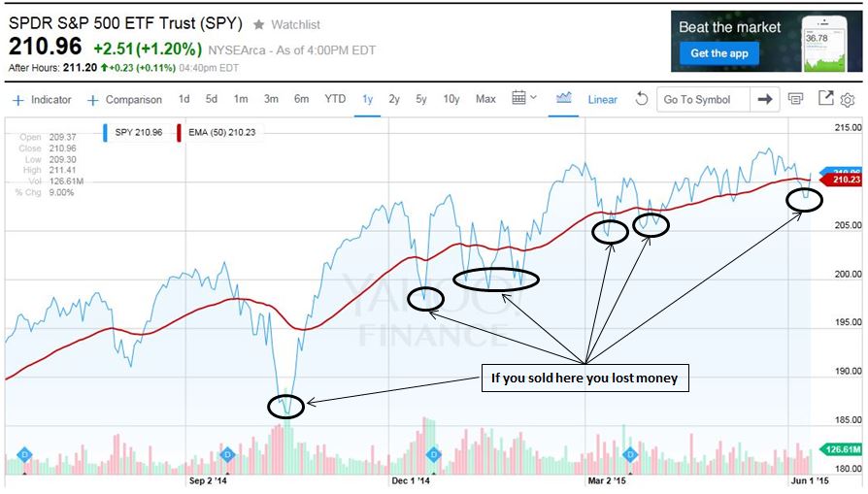Open chart settings gear
Screen dimensions: 868x494
[848, 99]
